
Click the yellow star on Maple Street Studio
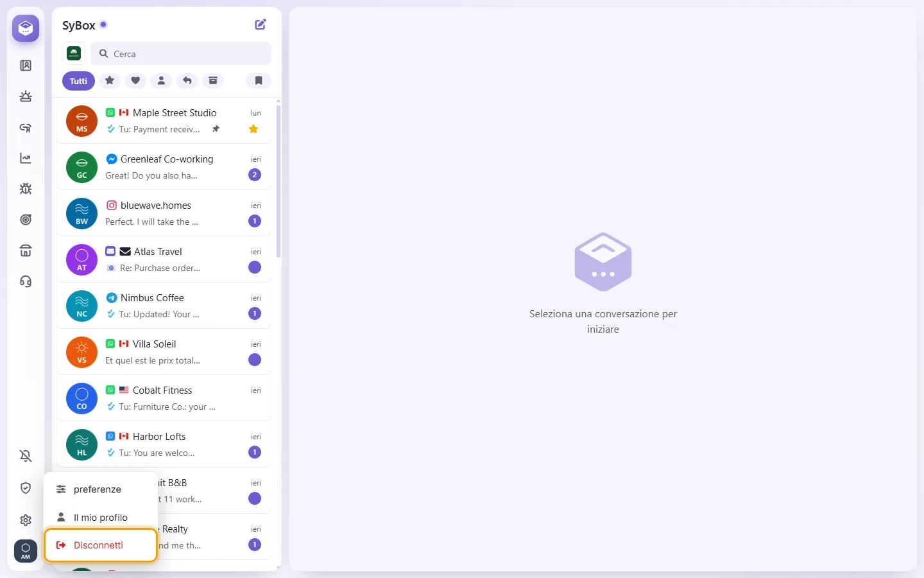click(x=253, y=129)
